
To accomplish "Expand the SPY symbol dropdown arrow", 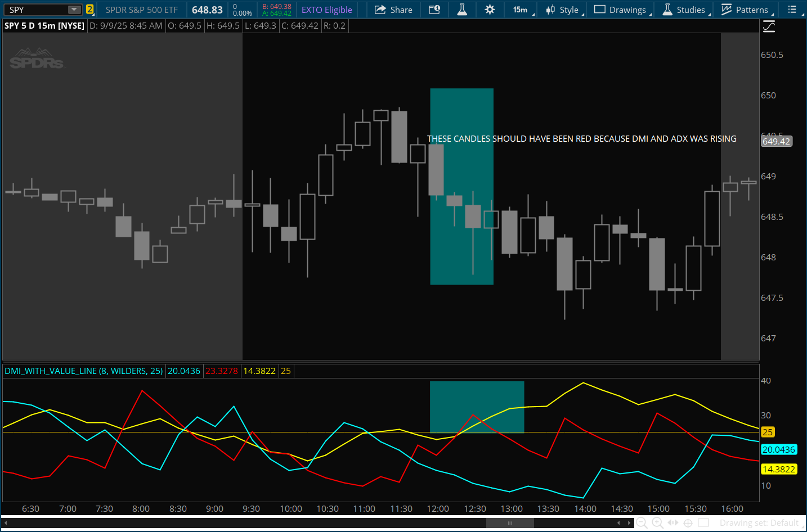I will (74, 10).
